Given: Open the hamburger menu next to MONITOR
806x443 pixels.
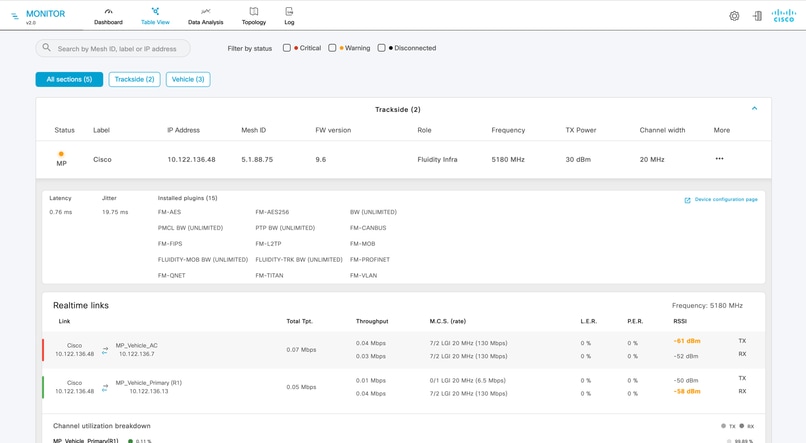Looking at the screenshot, I should point(15,16).
